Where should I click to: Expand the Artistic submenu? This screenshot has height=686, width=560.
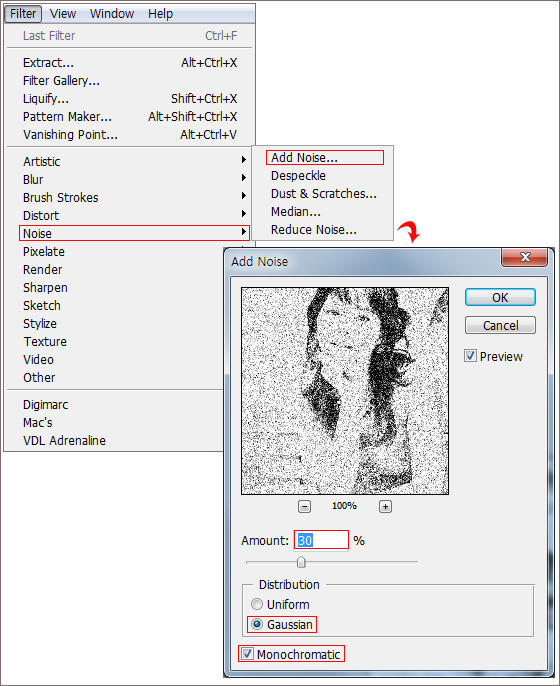click(134, 161)
